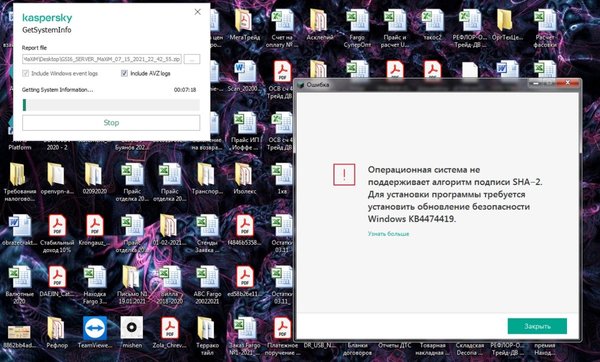The width and height of the screenshot is (600, 362).
Task: Click the Getting System Information progress bar
Action: (x=111, y=105)
